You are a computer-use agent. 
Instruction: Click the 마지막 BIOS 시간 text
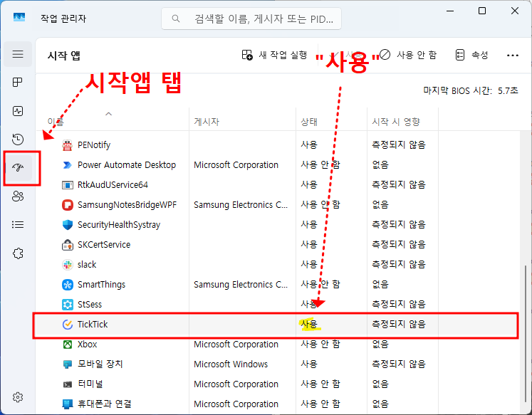(471, 90)
